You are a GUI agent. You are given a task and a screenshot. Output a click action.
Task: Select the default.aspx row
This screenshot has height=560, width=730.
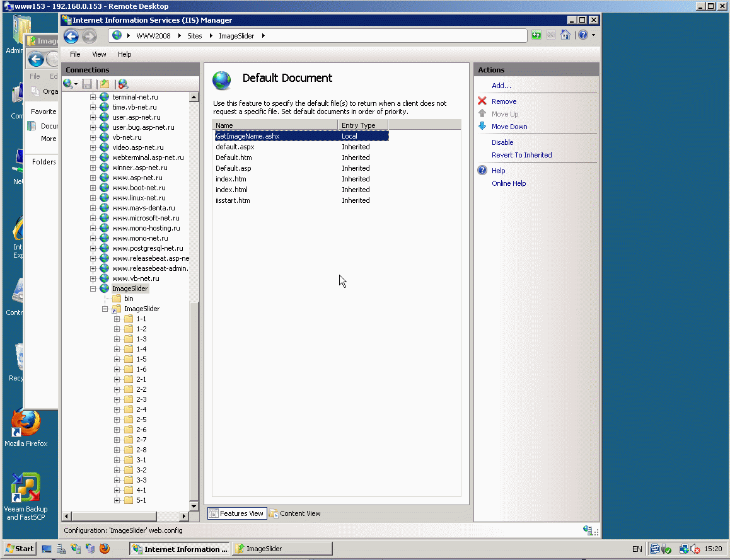pyautogui.click(x=301, y=147)
